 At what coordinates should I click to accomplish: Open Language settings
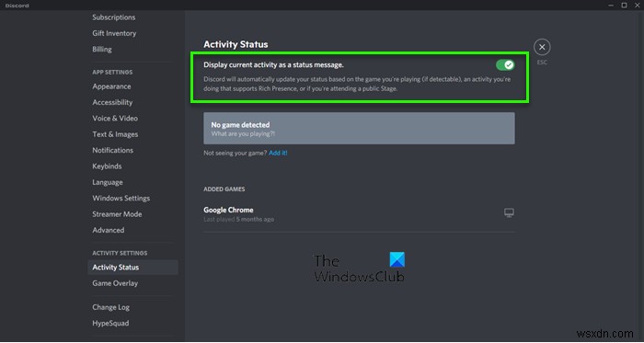[x=108, y=182]
